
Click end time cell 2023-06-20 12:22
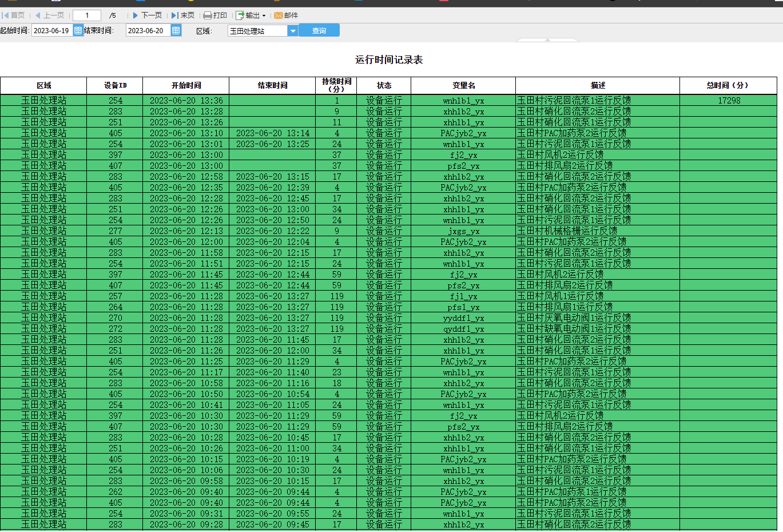coord(273,231)
